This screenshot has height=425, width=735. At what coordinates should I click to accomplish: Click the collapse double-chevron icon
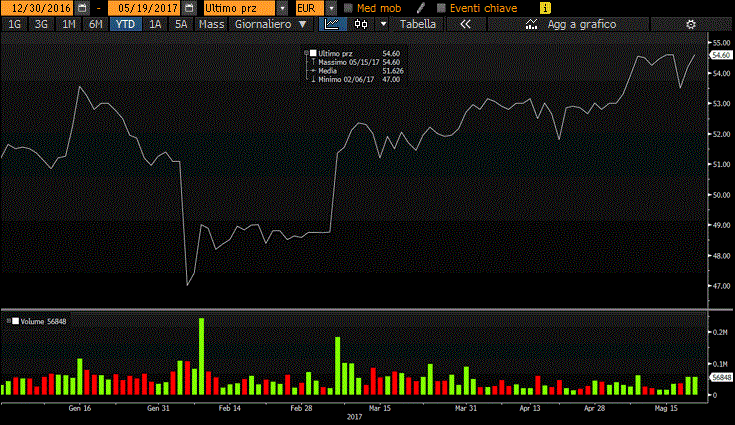(x=465, y=23)
